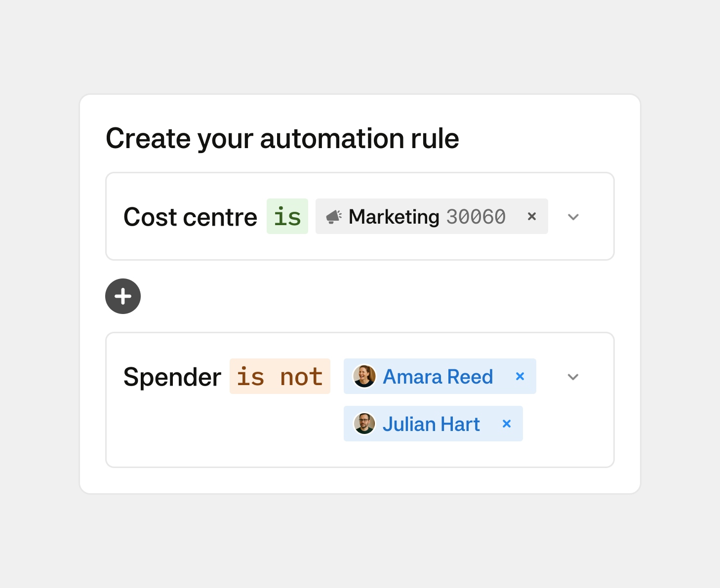The image size is (720, 588).
Task: Add a new condition with plus button
Action: coord(123,296)
